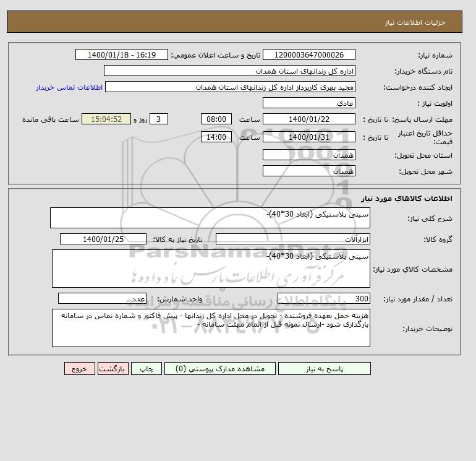Viewport: 476px width, 461px height.
Task: Click buyer notes text area هزینه حمل
Action: pos(211,328)
